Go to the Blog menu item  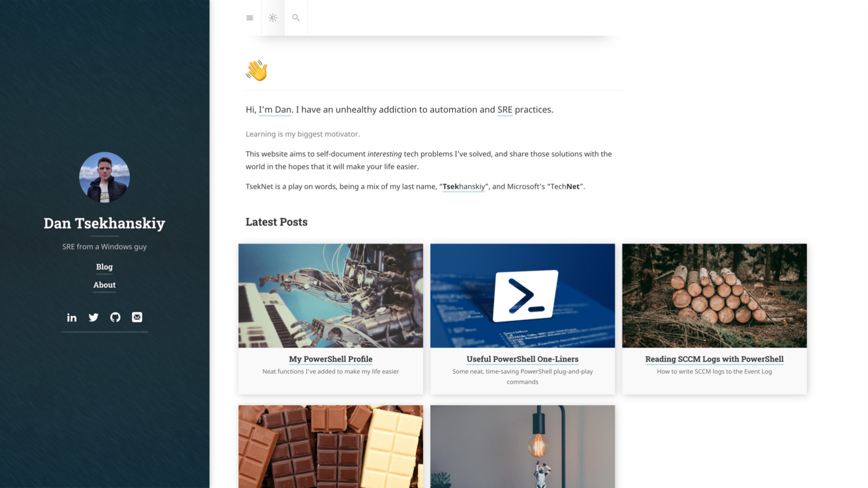(104, 267)
